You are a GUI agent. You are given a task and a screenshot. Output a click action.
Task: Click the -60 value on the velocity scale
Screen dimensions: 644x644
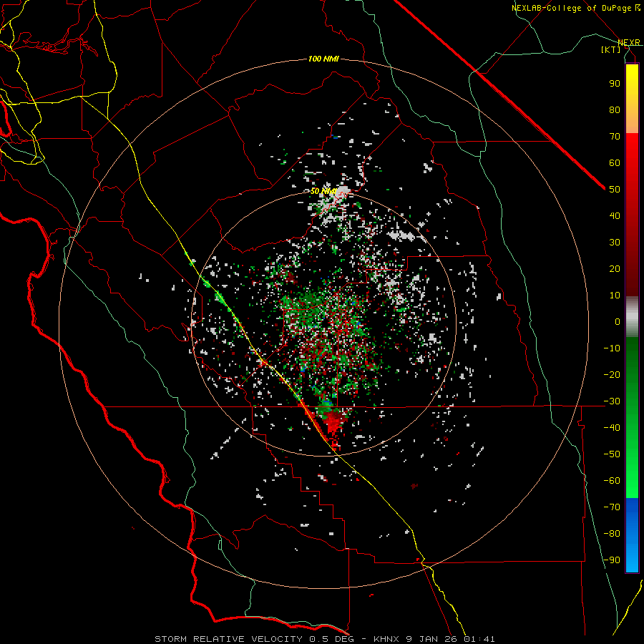pos(612,481)
